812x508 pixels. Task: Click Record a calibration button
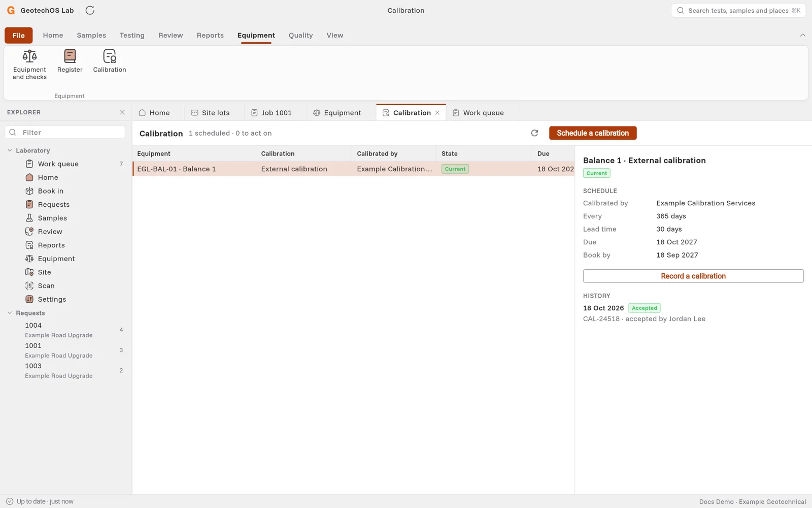[693, 276]
